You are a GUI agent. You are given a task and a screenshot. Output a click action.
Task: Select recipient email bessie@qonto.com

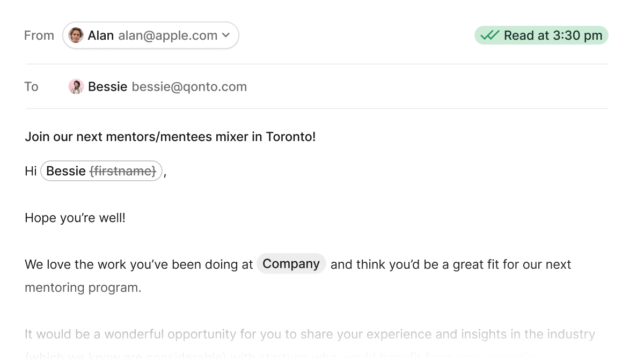[189, 87]
